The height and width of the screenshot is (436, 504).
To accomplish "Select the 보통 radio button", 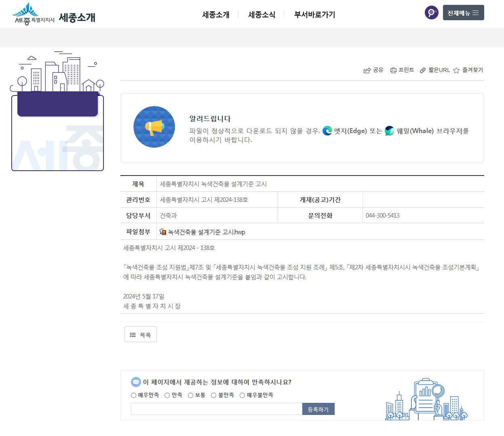I will coord(190,395).
